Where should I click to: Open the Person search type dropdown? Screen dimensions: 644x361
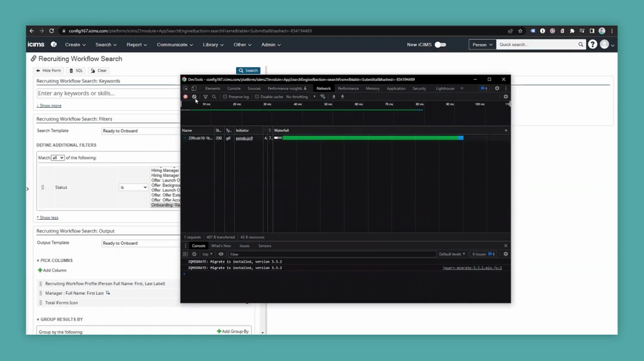482,44
